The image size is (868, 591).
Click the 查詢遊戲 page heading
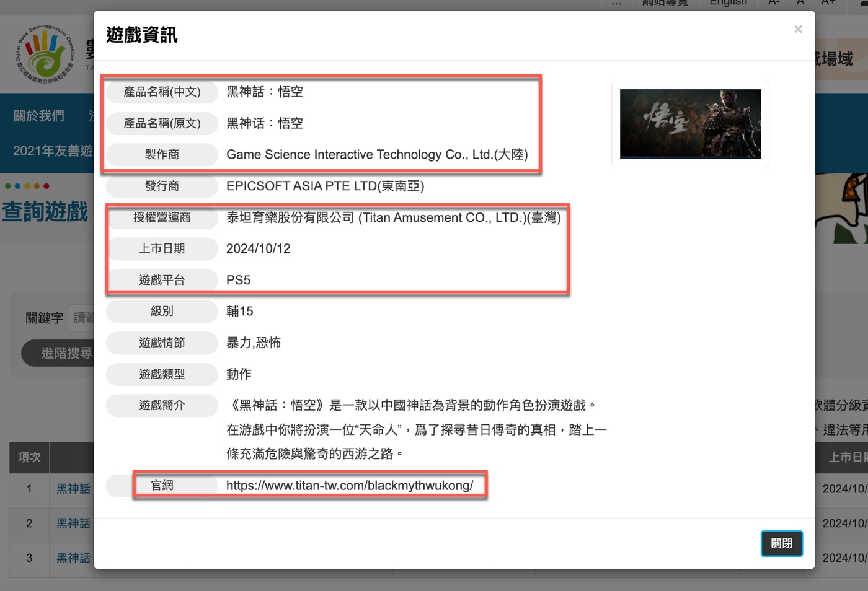point(45,211)
